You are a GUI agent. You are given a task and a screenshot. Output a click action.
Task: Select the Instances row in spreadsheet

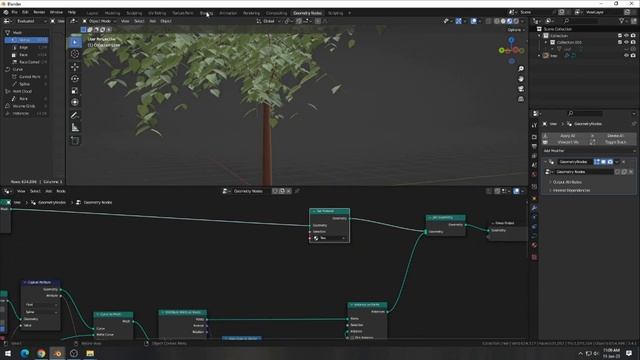(x=26, y=113)
